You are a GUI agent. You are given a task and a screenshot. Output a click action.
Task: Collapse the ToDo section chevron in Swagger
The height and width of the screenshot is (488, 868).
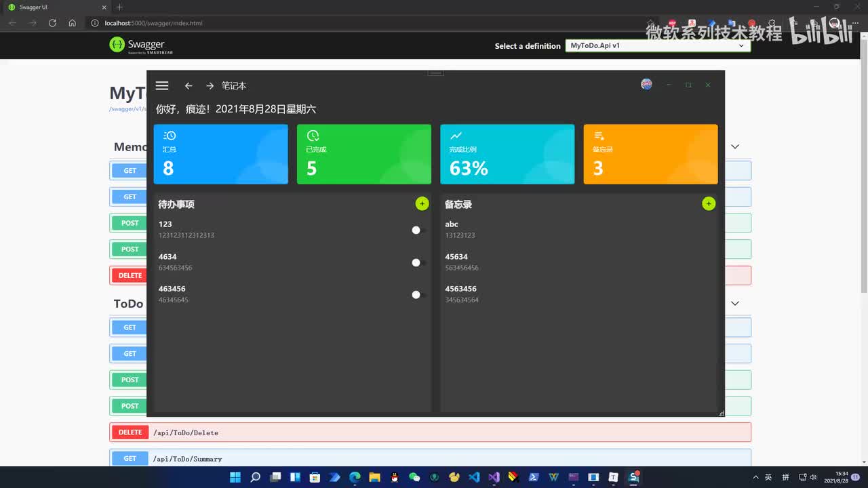coord(734,303)
